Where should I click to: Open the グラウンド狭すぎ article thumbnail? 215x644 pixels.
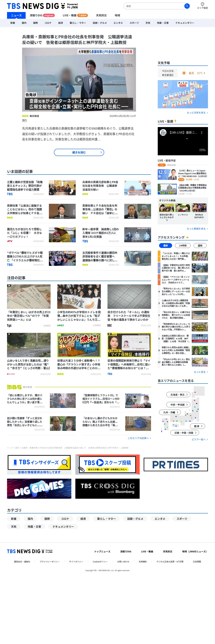click(x=79, y=345)
